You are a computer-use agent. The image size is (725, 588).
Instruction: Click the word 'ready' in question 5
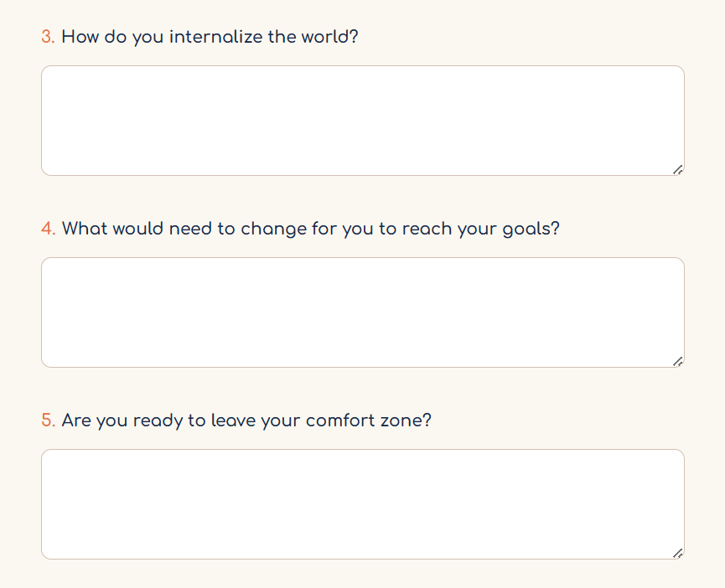[158, 421]
